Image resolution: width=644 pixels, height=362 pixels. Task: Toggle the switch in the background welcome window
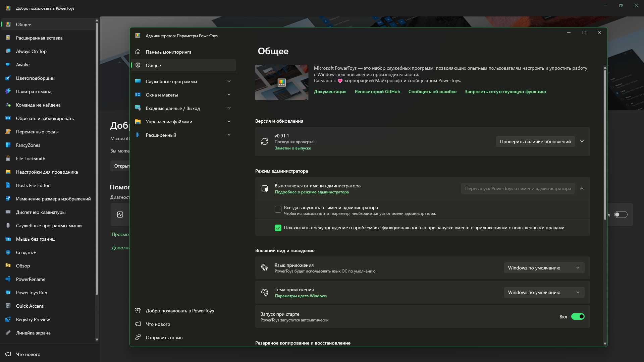[x=621, y=215]
